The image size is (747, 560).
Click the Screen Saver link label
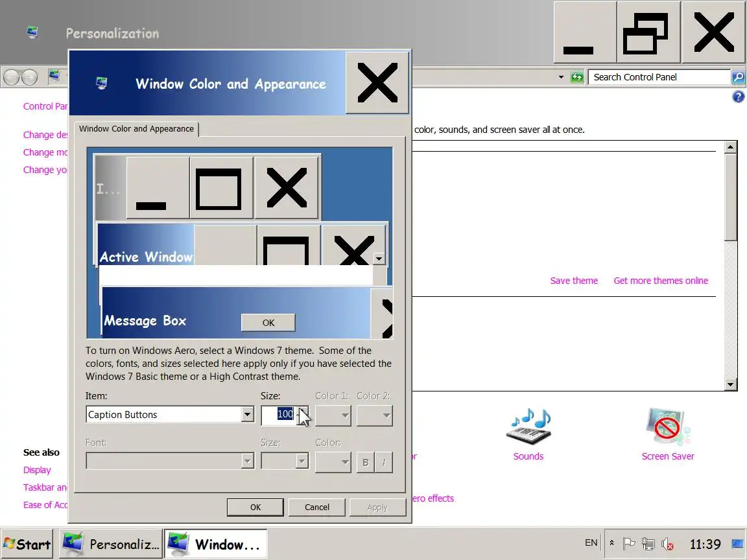[x=668, y=456]
